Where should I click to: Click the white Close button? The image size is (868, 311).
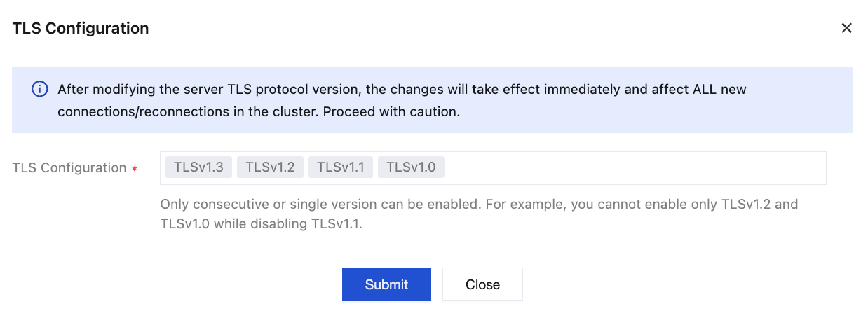(482, 284)
